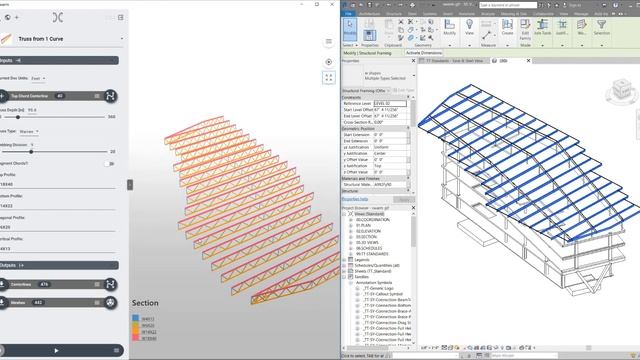Image resolution: width=640 pixels, height=360 pixels.
Task: Click the link icon on Centerlines output
Action: click(110, 284)
